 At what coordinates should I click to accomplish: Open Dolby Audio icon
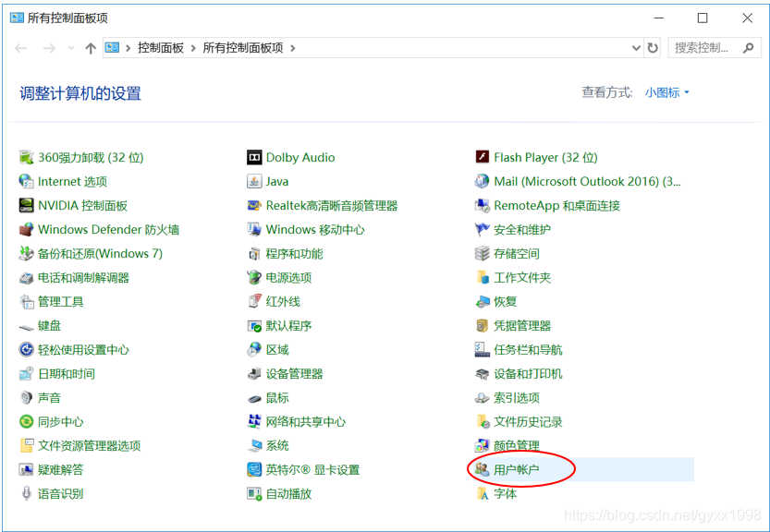[x=254, y=158]
